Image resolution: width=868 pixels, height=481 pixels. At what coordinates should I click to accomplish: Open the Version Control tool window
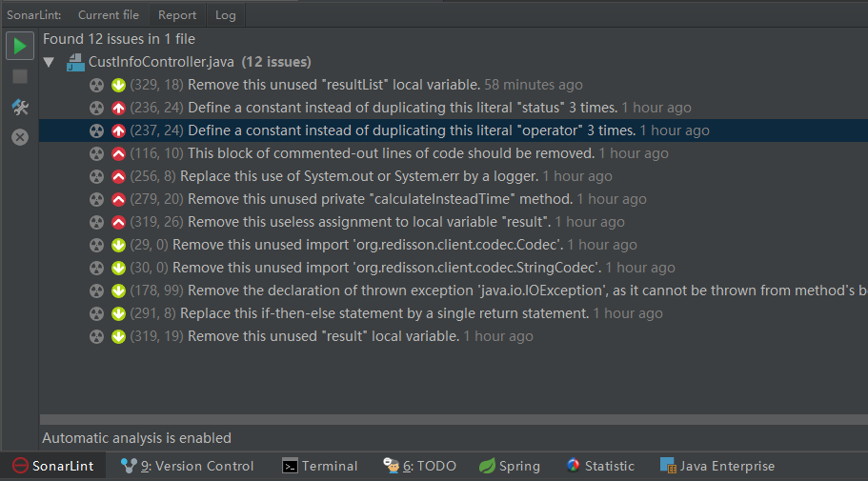click(188, 466)
